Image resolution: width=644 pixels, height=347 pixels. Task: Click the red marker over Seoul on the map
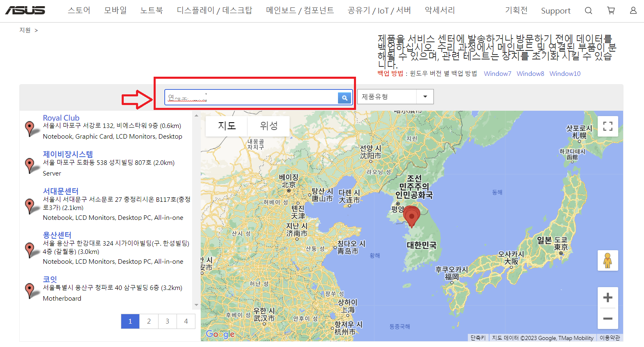tap(412, 216)
